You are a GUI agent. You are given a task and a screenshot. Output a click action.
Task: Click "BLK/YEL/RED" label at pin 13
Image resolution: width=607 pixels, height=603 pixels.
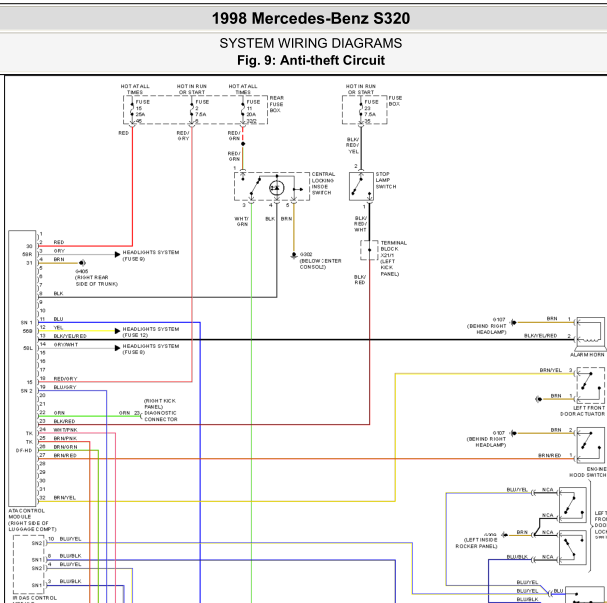tap(70, 336)
